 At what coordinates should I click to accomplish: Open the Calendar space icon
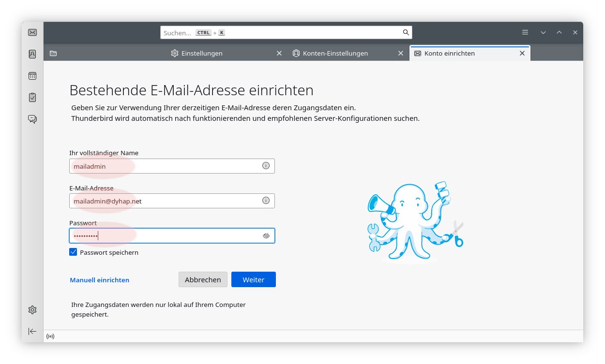[x=32, y=76]
